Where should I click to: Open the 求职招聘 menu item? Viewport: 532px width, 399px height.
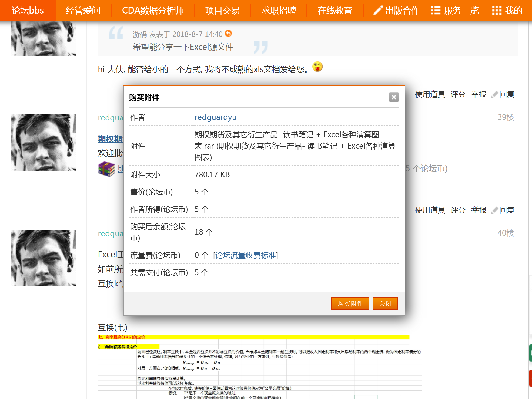click(279, 11)
